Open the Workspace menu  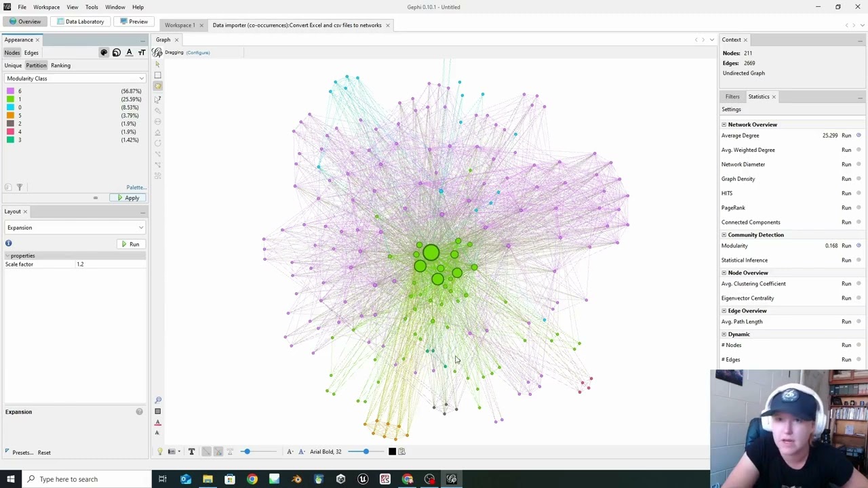(x=46, y=7)
